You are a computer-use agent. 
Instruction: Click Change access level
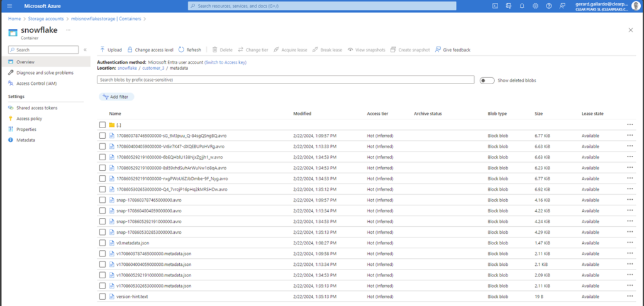(150, 50)
